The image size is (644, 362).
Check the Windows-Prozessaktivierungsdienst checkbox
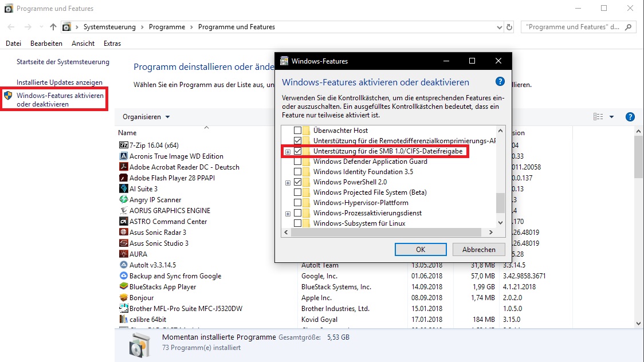click(x=298, y=213)
